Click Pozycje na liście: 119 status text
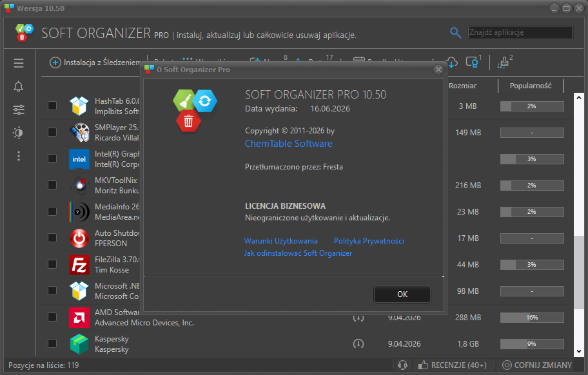This screenshot has height=375, width=588. click(x=43, y=365)
